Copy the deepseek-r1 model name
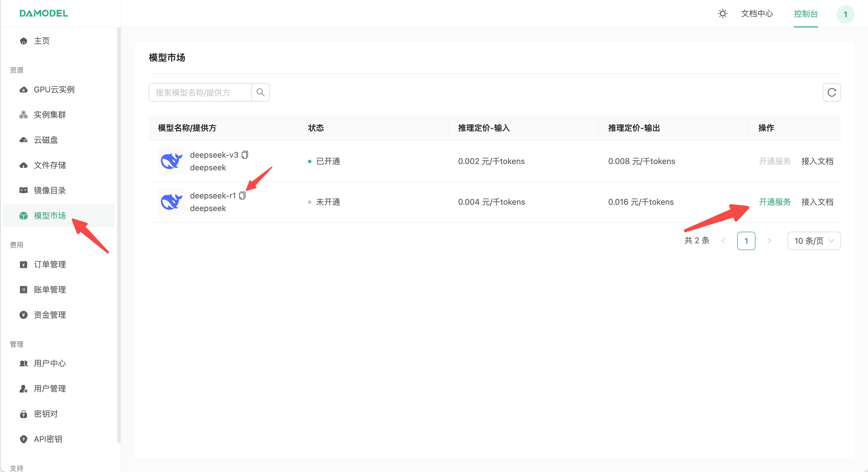The width and height of the screenshot is (868, 472). pos(242,196)
